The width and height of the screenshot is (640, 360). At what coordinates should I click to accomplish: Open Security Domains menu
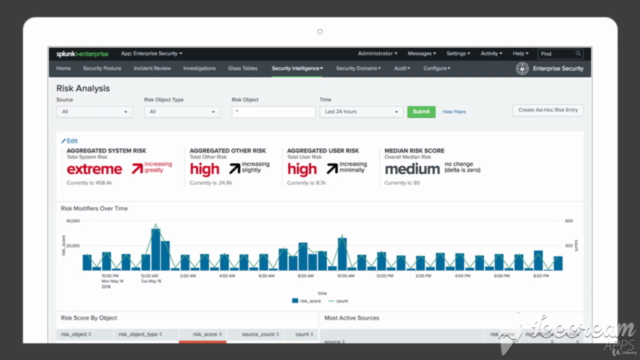(358, 69)
